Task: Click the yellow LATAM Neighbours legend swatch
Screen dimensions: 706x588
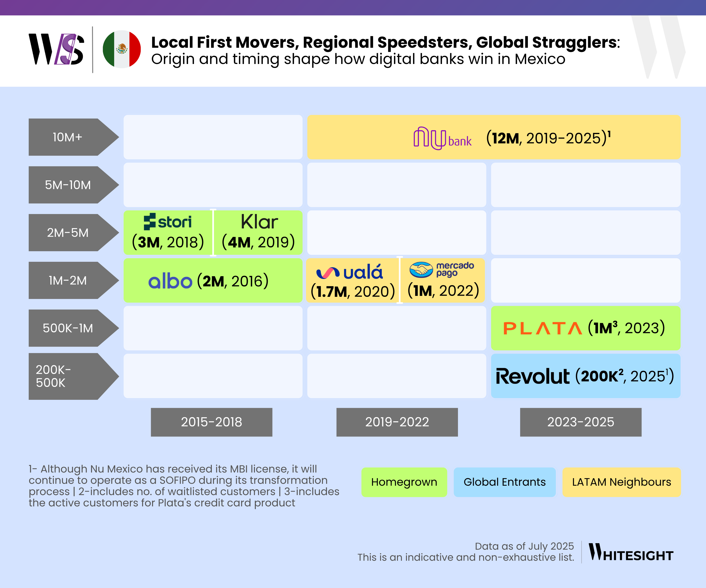Action: coord(621,482)
